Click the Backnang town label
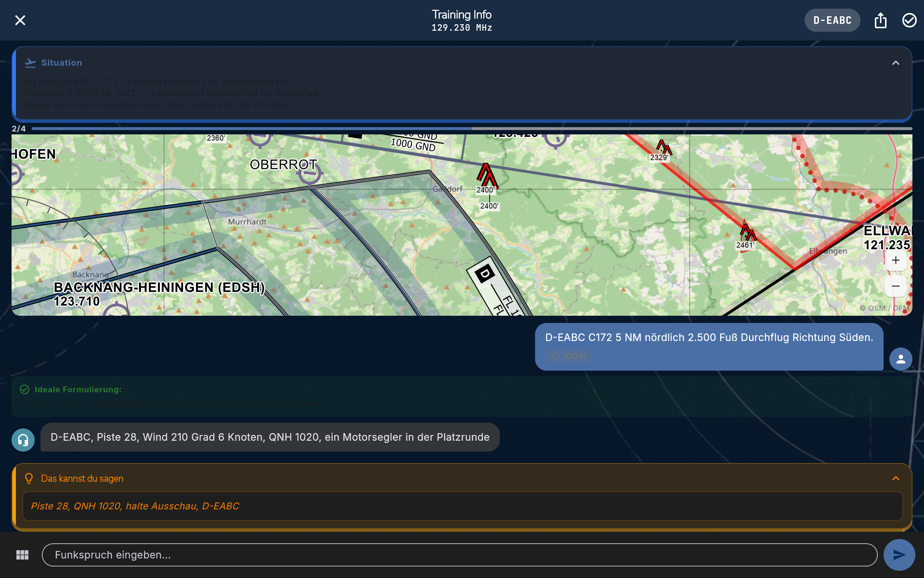The image size is (924, 578). 90,275
